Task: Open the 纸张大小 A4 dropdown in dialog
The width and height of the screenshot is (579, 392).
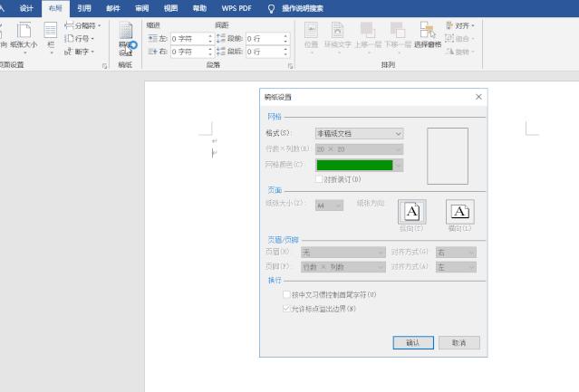Action: point(330,206)
